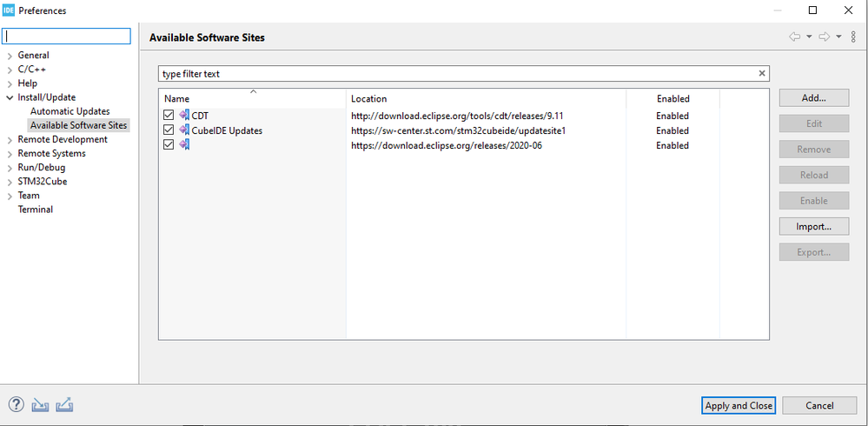Uncheck the CubeIDE Updates checkbox
Image resolution: width=868 pixels, height=426 pixels.
coord(169,130)
